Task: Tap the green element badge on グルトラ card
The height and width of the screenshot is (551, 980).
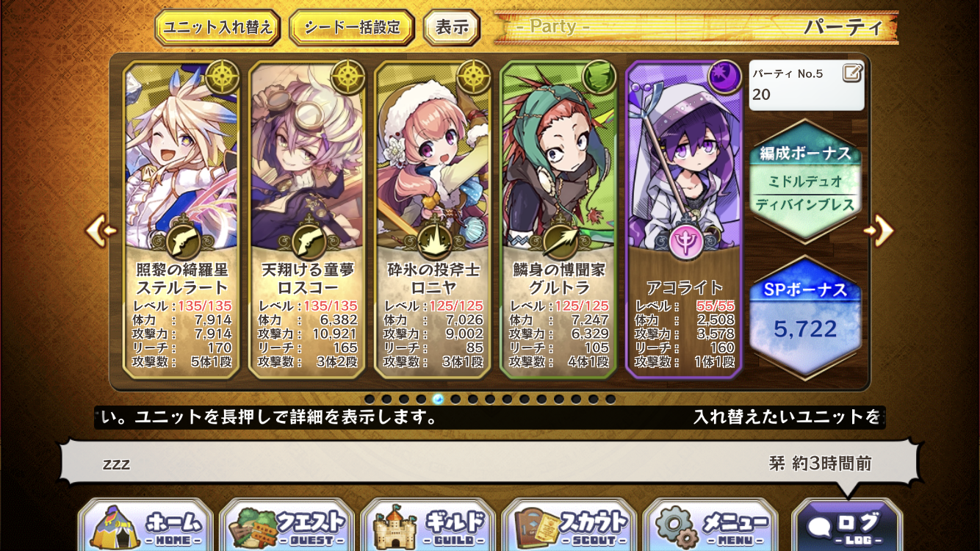Action: (599, 77)
